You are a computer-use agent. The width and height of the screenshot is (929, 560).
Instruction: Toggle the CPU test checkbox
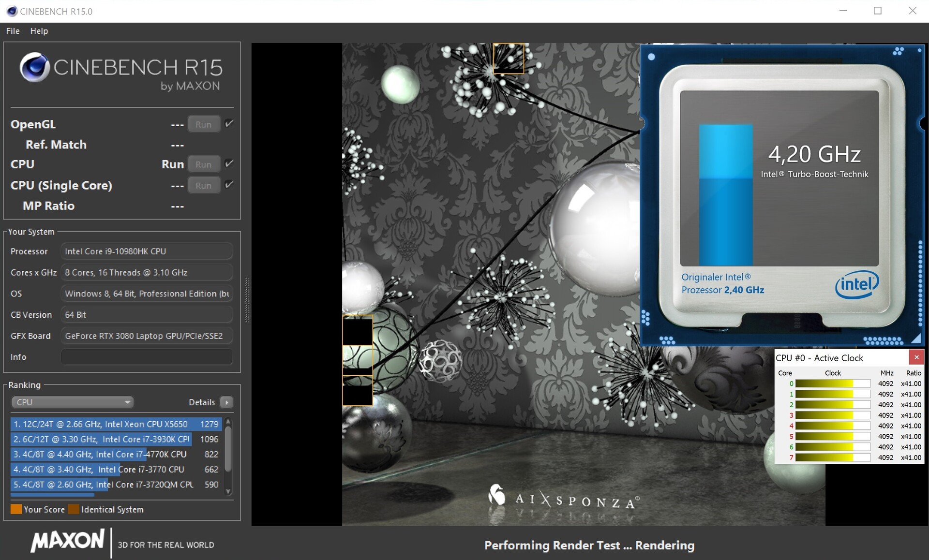tap(229, 164)
